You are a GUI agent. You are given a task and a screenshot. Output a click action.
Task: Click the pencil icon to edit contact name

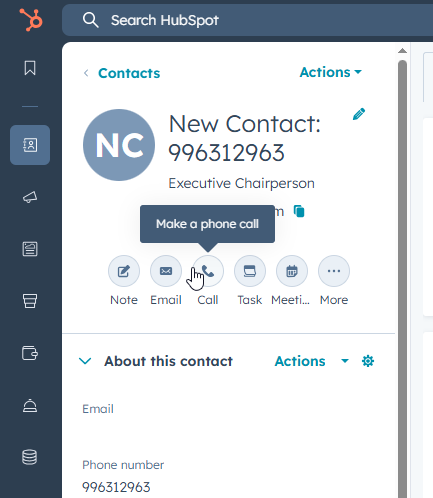[359, 114]
